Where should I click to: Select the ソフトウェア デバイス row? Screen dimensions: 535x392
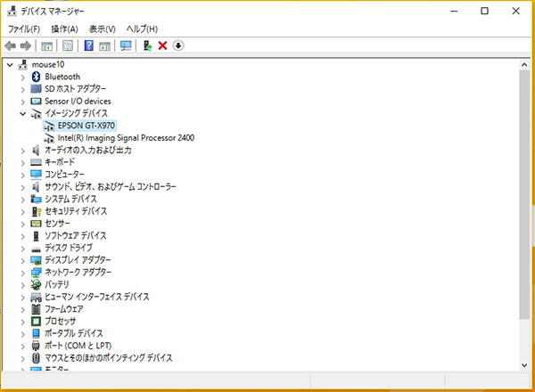pos(76,235)
